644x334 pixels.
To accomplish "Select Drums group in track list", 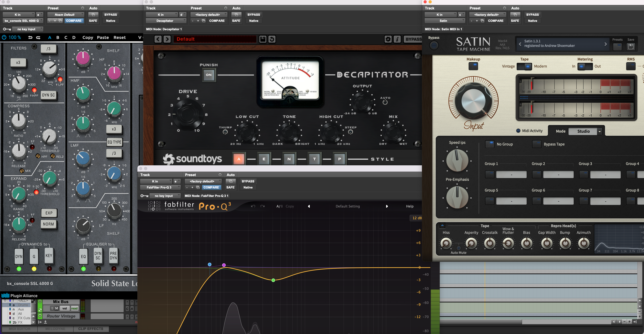I will click(23, 305).
